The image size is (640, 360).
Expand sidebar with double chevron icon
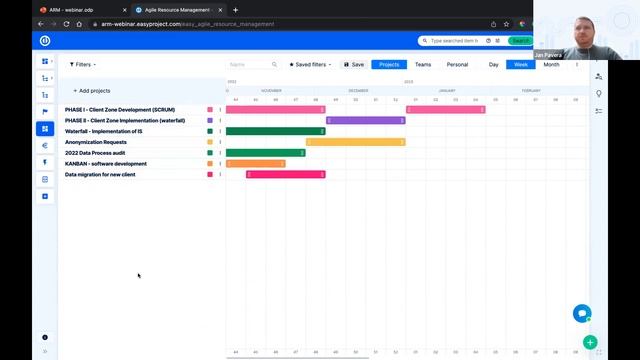45,351
